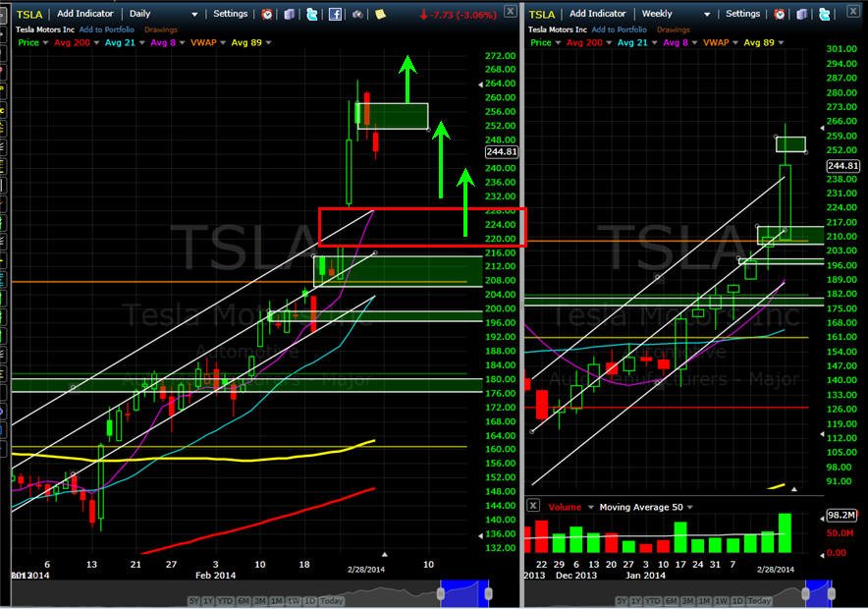Click the book icon in daily chart toolbar
Image resolution: width=868 pixels, height=609 pixels.
(x=289, y=14)
